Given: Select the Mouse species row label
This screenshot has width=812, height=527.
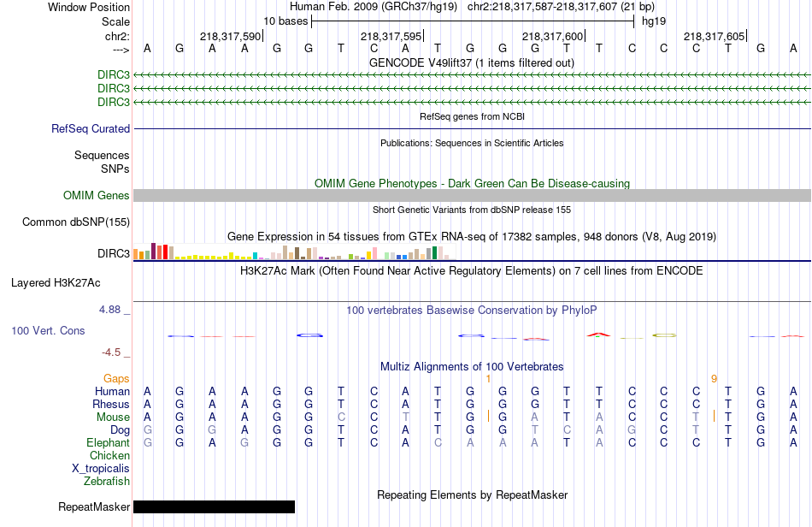Looking at the screenshot, I should tap(113, 417).
